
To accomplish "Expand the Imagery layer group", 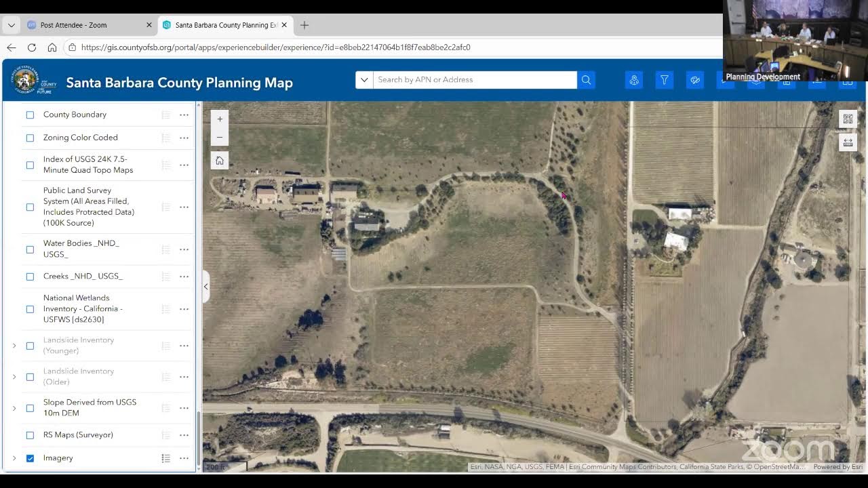I will (14, 458).
